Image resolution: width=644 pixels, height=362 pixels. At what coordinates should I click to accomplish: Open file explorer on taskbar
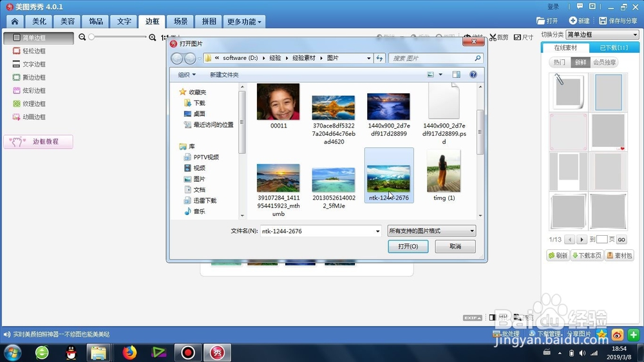point(99,352)
